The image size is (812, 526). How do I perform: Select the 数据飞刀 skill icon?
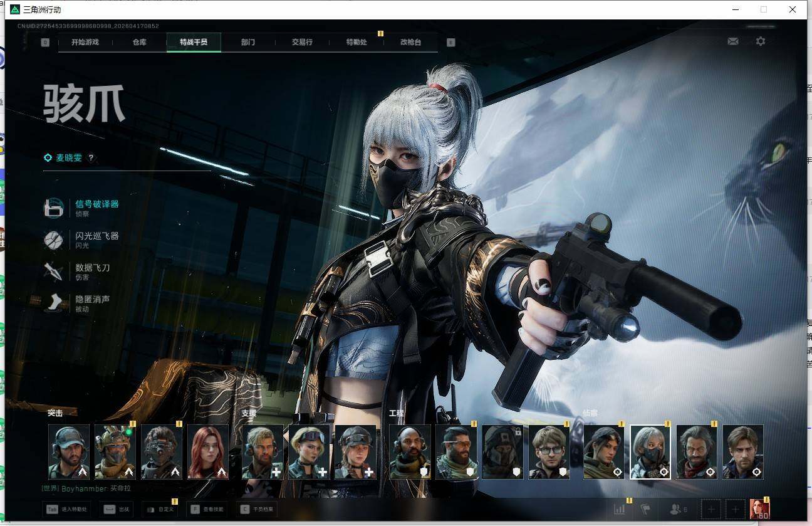(x=54, y=271)
